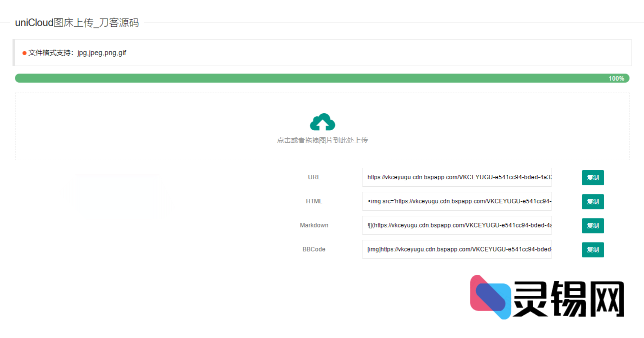Select the URL text input field

pyautogui.click(x=456, y=177)
